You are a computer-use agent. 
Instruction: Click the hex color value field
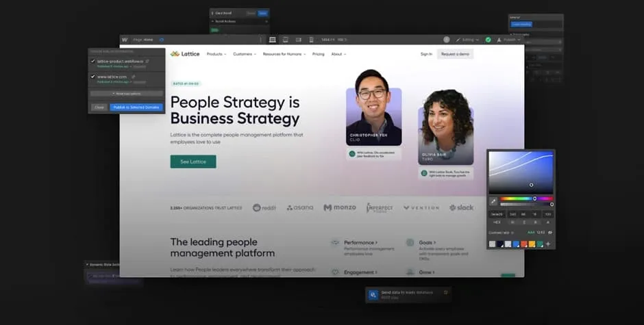[x=497, y=214]
